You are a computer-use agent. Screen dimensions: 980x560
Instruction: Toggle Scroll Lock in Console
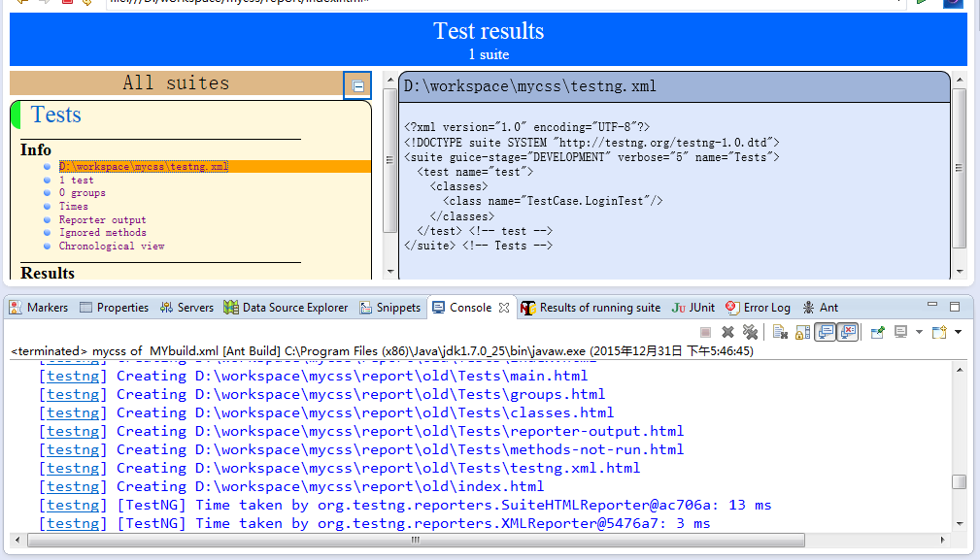click(802, 332)
